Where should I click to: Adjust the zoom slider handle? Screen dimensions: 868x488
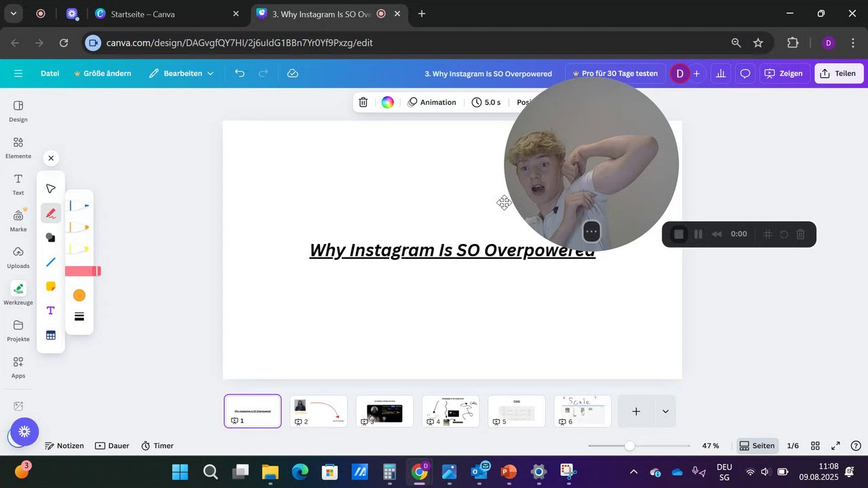(630, 446)
